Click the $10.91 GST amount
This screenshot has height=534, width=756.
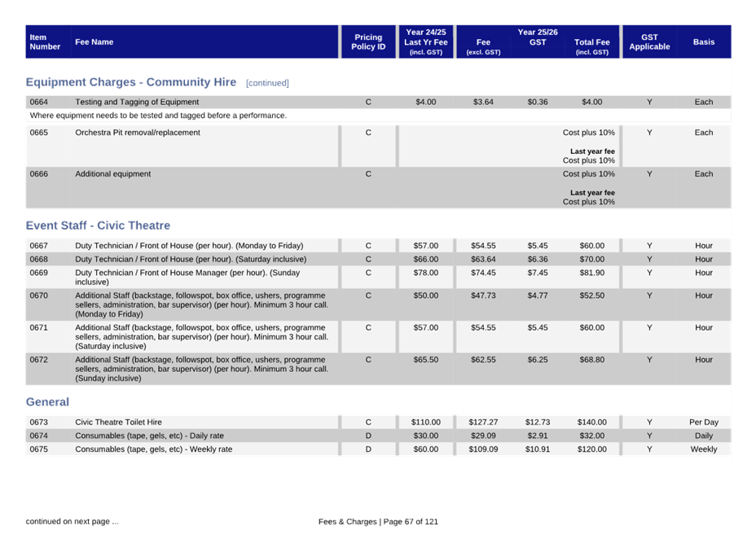[x=538, y=449]
